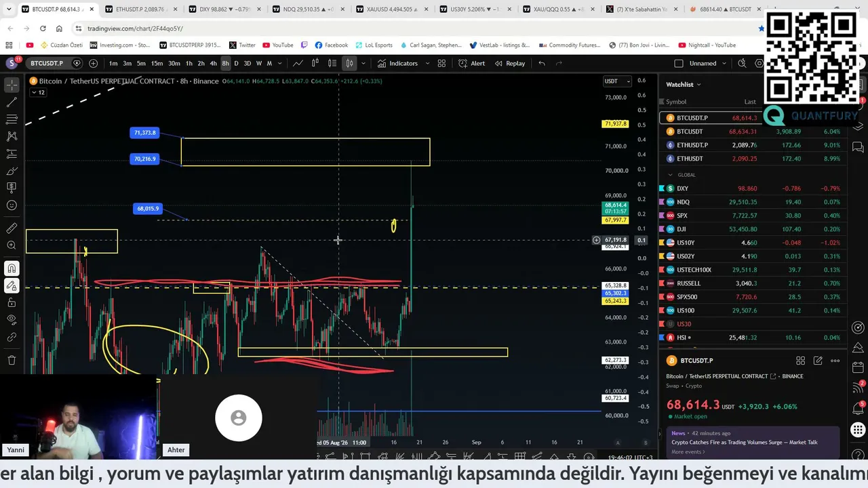The image size is (868, 488).
Task: Switch to the ETHUSDT.P browser tab
Action: click(x=140, y=9)
